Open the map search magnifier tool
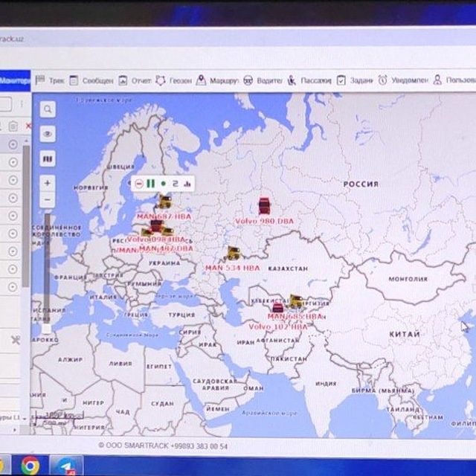This screenshot has width=476, height=476. [x=48, y=109]
